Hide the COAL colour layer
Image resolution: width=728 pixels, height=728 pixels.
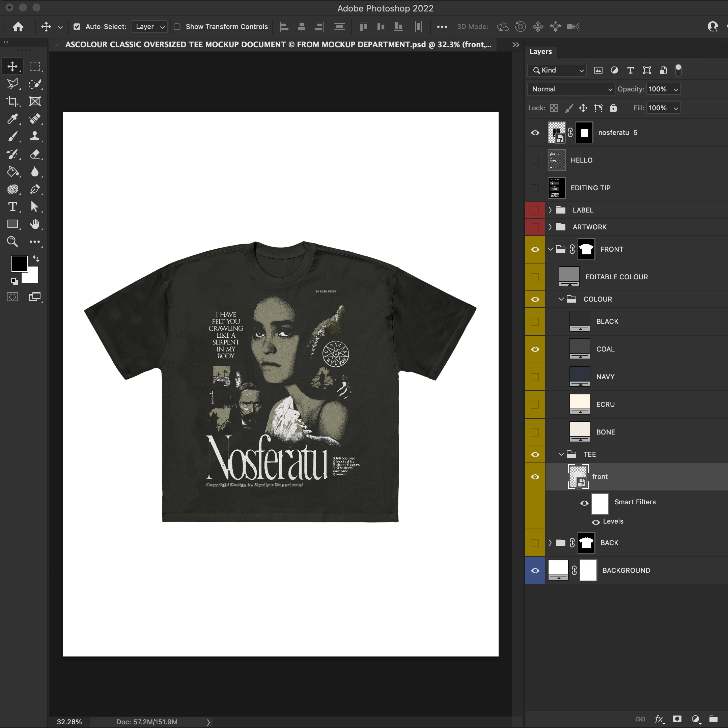(535, 349)
